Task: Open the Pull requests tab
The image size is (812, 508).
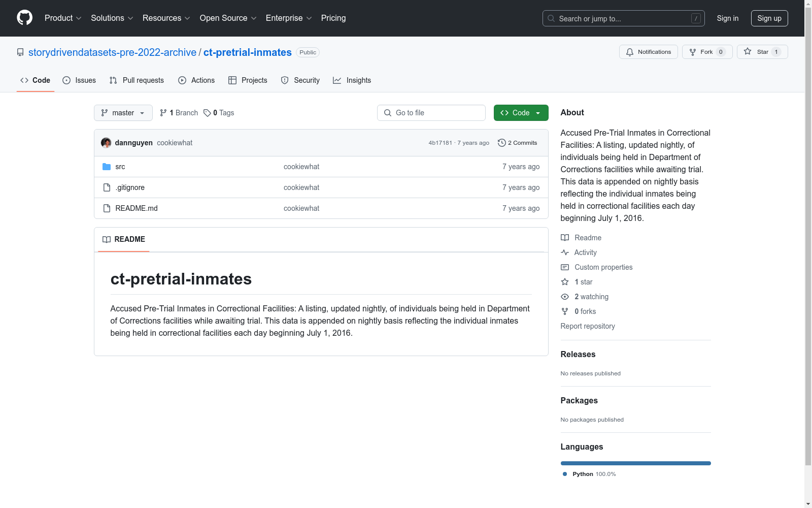Action: pos(137,80)
